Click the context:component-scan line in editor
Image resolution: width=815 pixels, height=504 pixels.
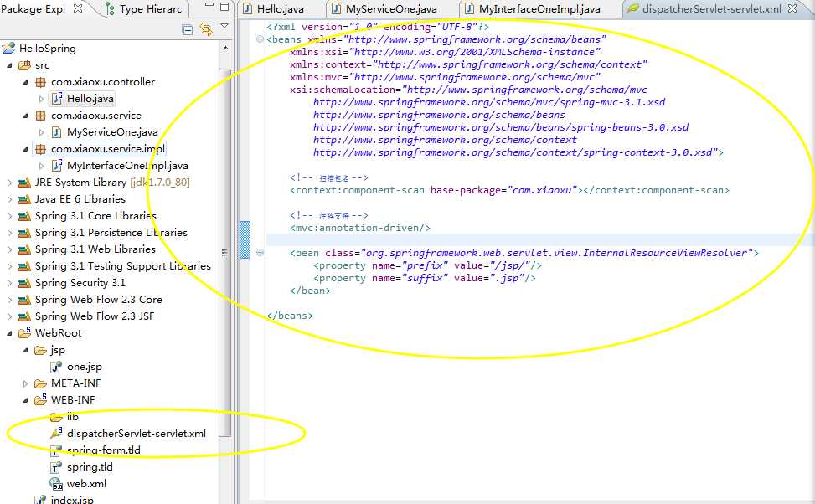[510, 191]
